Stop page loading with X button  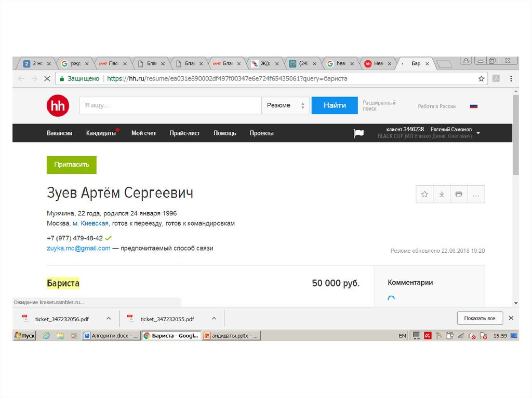[47, 79]
